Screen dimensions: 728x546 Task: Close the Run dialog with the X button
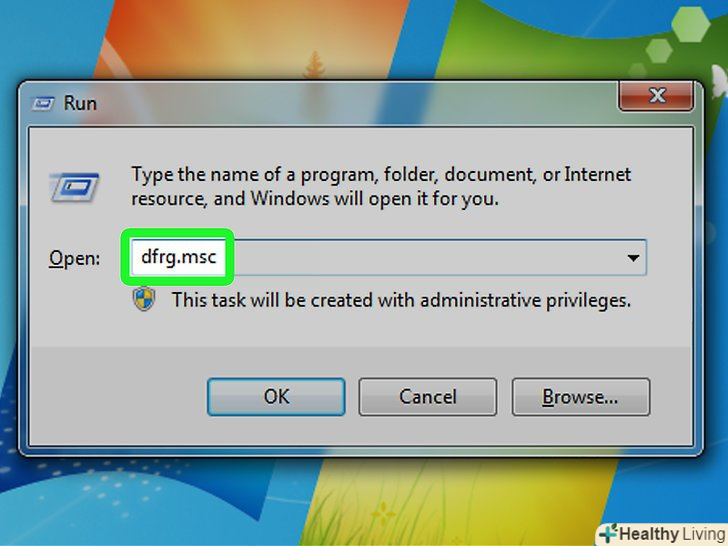click(656, 96)
